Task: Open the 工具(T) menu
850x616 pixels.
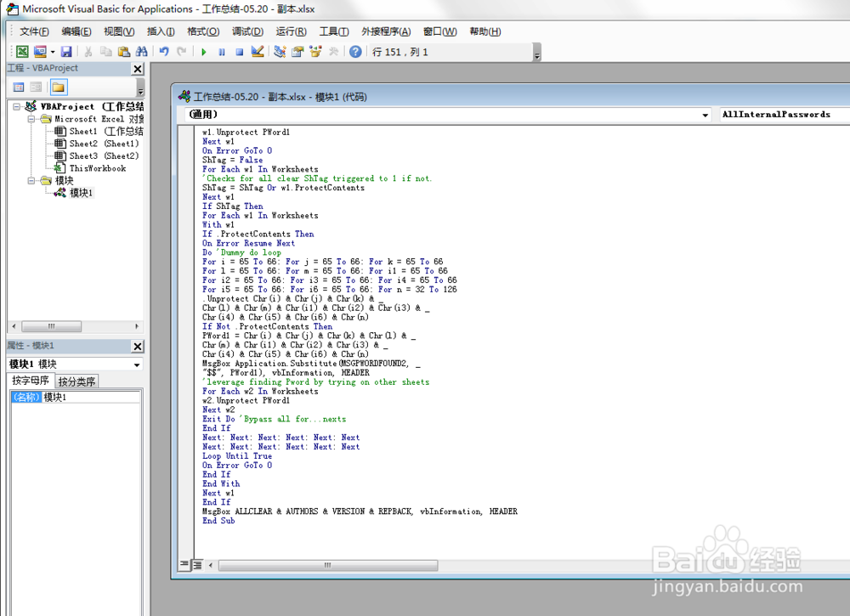Action: (334, 31)
